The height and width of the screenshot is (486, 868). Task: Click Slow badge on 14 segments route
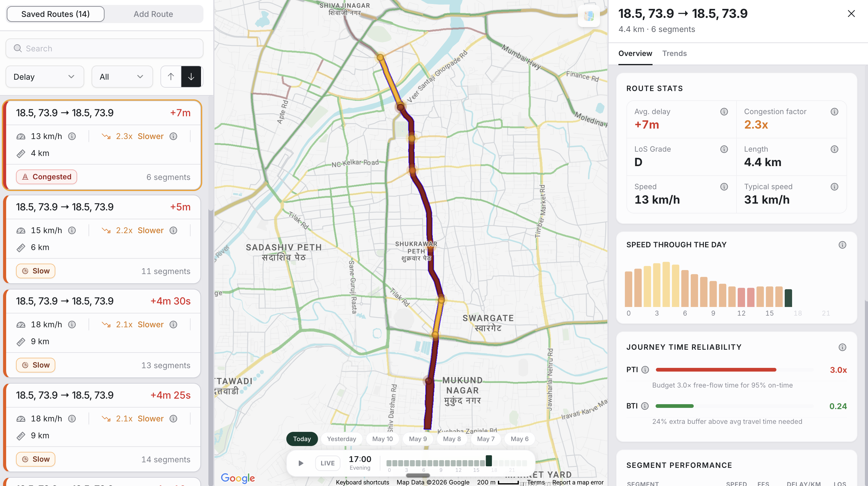[x=36, y=459]
